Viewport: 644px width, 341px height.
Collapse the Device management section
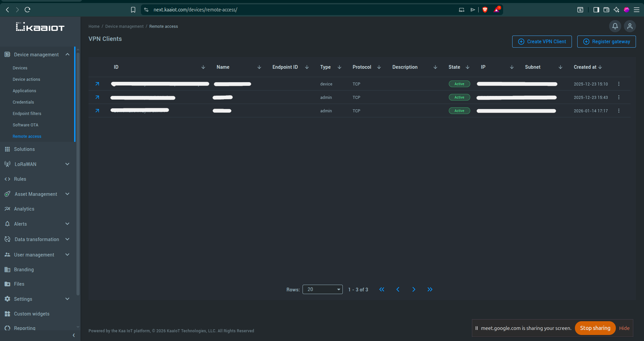(67, 54)
